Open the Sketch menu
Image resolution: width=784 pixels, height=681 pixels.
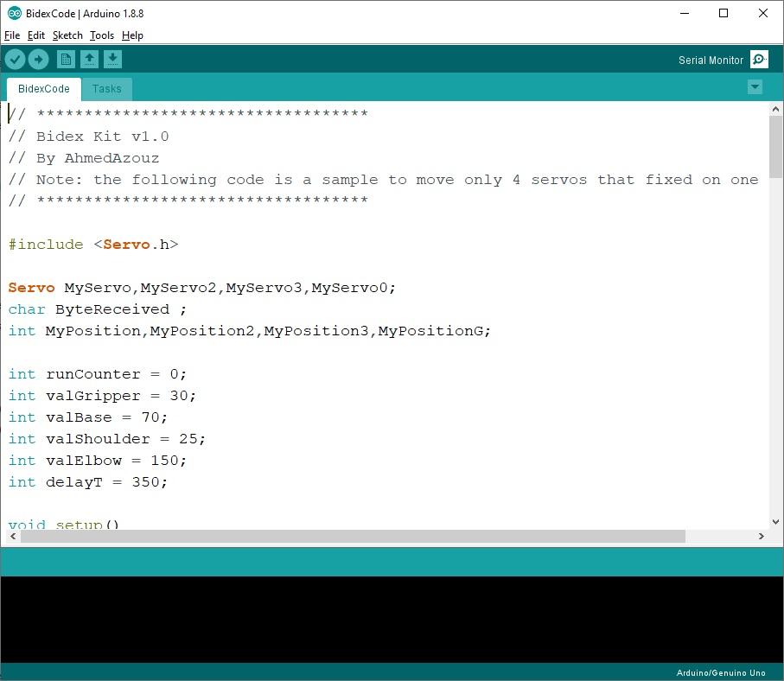click(67, 35)
